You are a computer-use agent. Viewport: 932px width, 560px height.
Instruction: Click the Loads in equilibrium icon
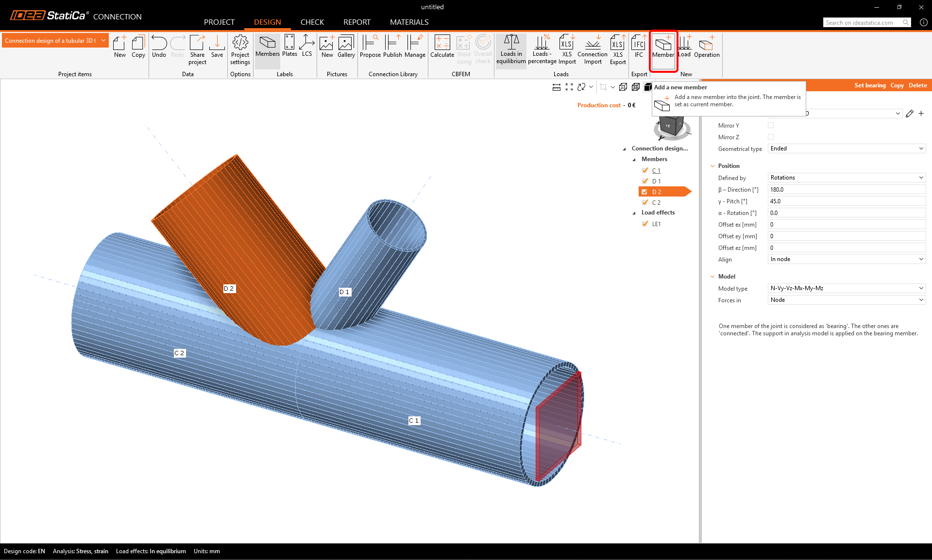click(511, 49)
